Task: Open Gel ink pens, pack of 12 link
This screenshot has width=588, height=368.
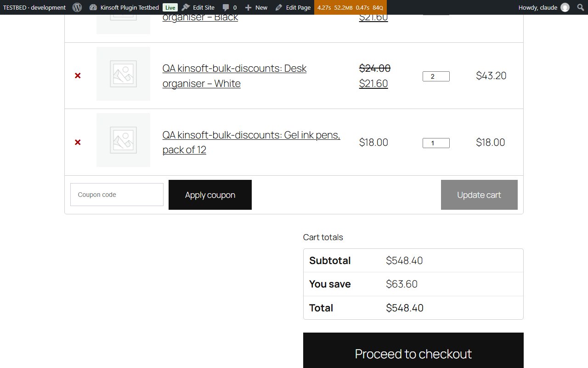Action: (x=251, y=142)
